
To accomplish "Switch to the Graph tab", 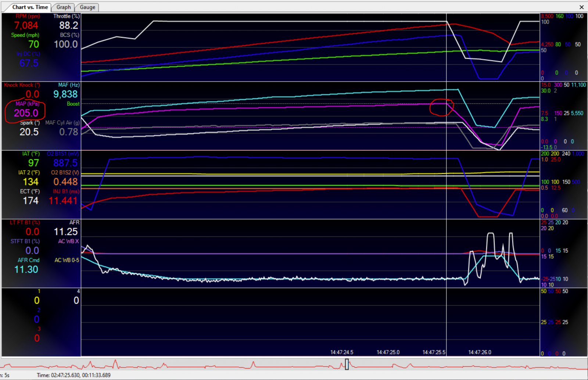I will [64, 7].
